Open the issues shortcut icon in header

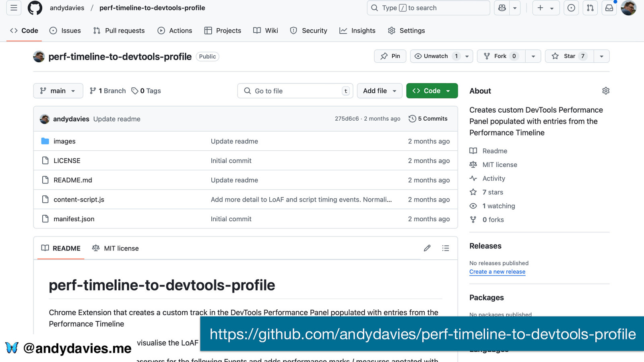(571, 8)
